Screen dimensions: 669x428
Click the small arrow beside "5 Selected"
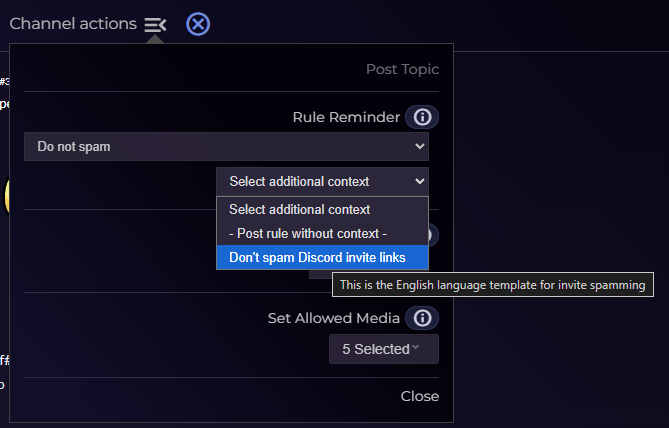[415, 348]
